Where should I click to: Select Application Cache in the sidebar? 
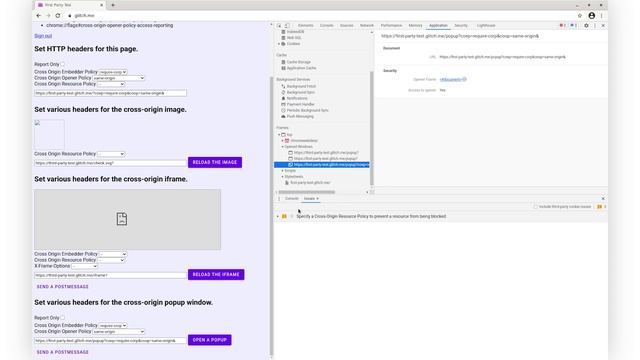pos(301,68)
